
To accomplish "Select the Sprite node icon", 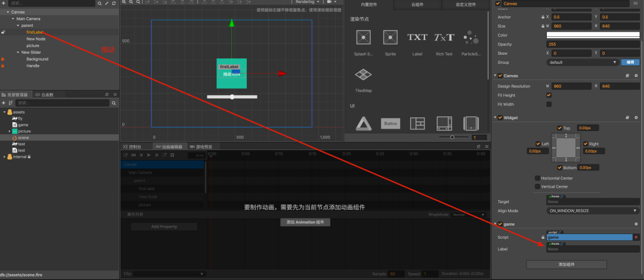I will coord(390,38).
